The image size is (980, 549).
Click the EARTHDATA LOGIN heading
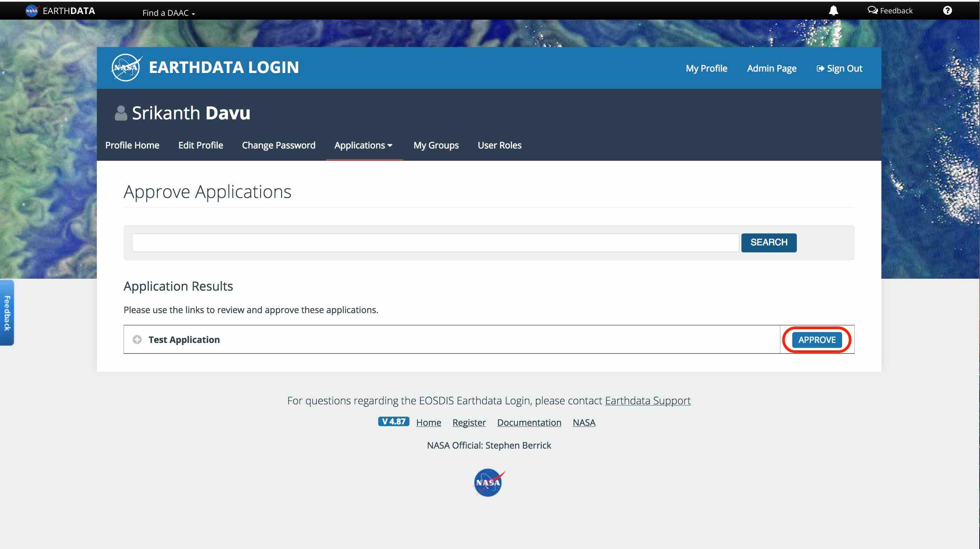point(224,67)
